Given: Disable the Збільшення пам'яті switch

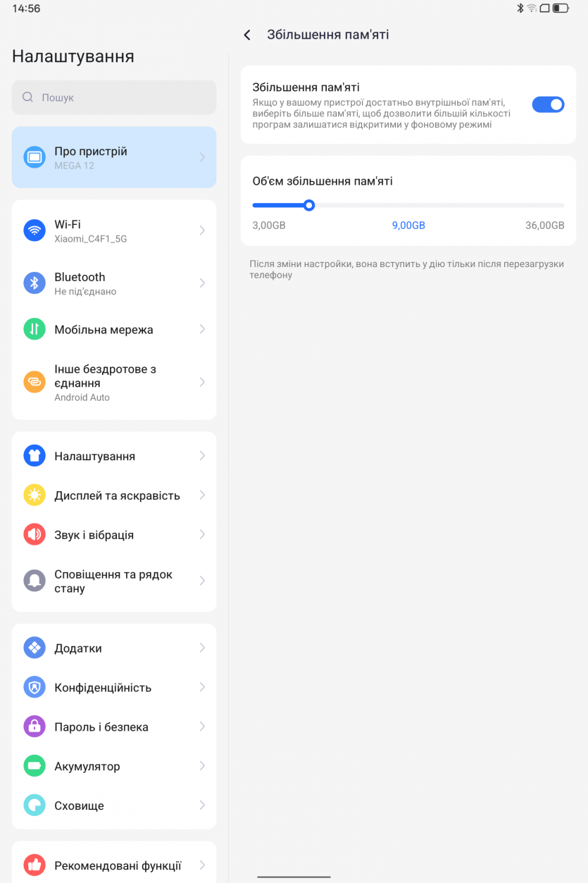Looking at the screenshot, I should click(548, 105).
